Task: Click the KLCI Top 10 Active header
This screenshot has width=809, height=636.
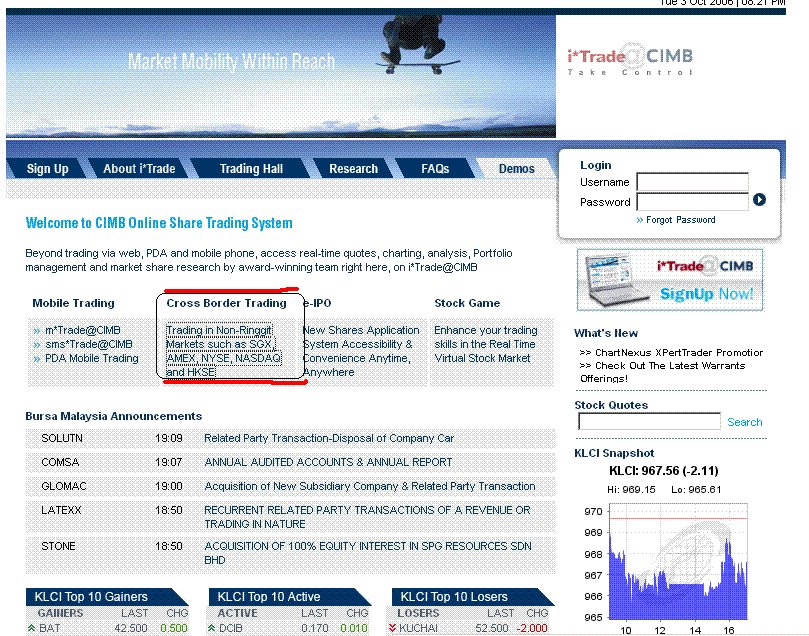Action: [x=290, y=597]
